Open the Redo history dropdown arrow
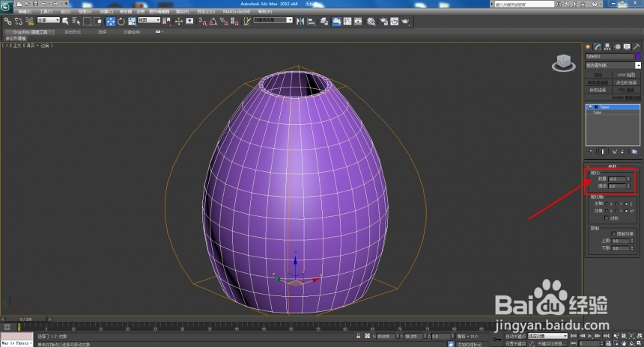The width and height of the screenshot is (644, 347). tap(61, 4)
